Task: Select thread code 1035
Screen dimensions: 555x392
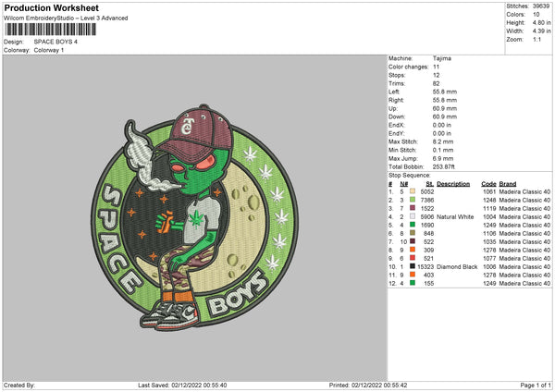Action: click(489, 241)
